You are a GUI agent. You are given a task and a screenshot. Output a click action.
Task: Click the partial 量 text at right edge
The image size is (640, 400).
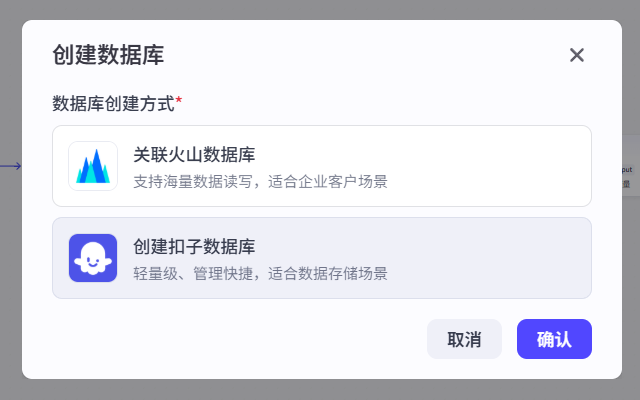[627, 183]
